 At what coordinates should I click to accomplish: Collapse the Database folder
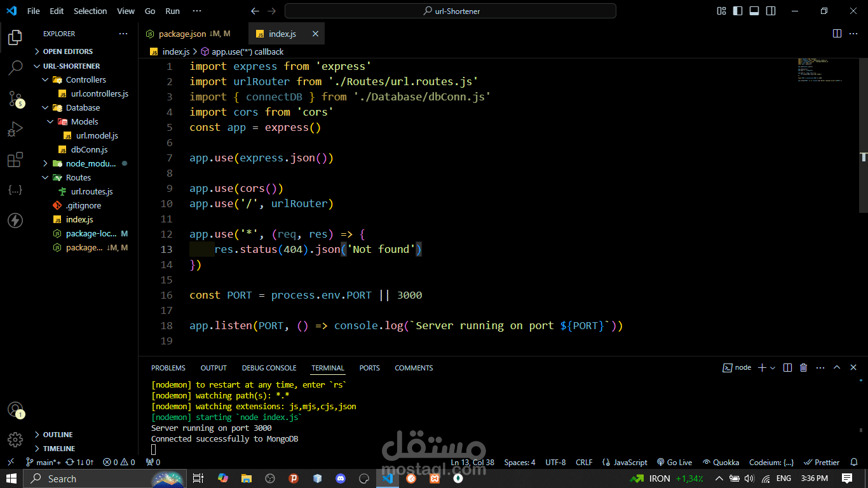pos(45,107)
